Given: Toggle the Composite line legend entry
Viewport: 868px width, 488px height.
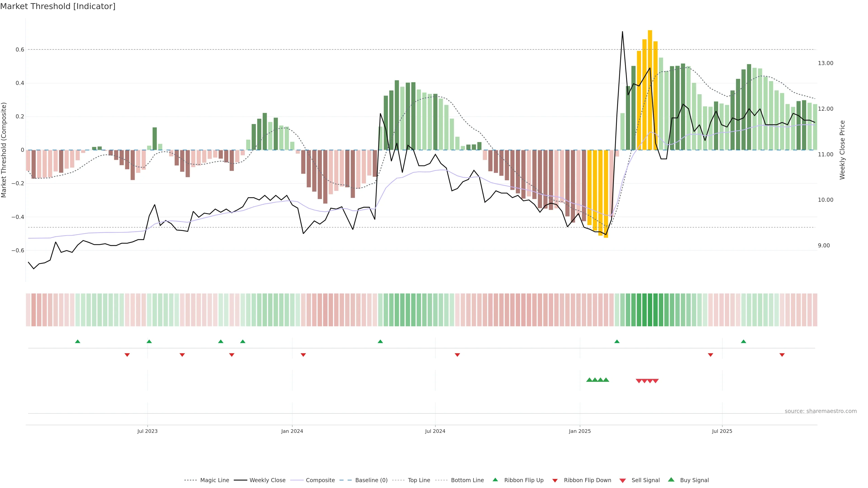Looking at the screenshot, I should (x=320, y=480).
